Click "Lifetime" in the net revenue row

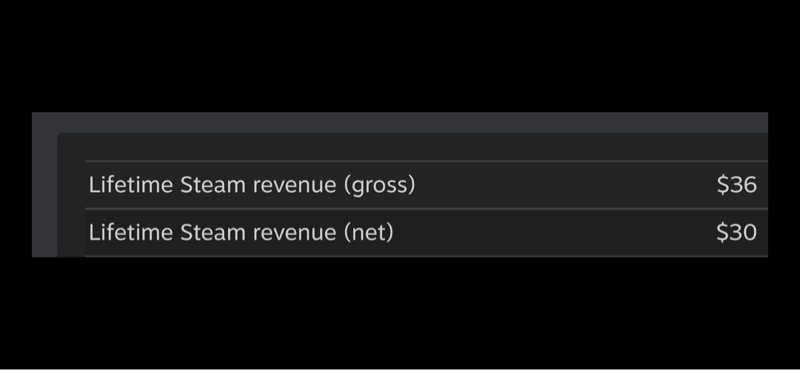pyautogui.click(x=131, y=233)
